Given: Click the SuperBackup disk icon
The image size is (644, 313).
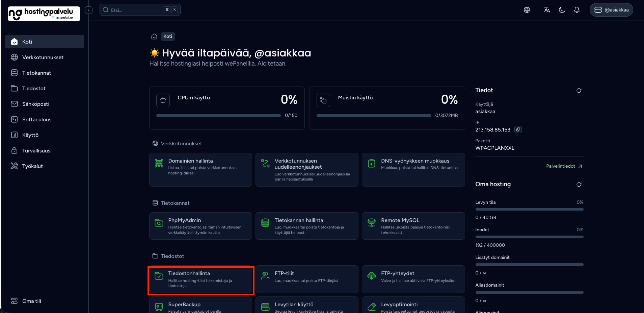Looking at the screenshot, I should coord(159,307).
